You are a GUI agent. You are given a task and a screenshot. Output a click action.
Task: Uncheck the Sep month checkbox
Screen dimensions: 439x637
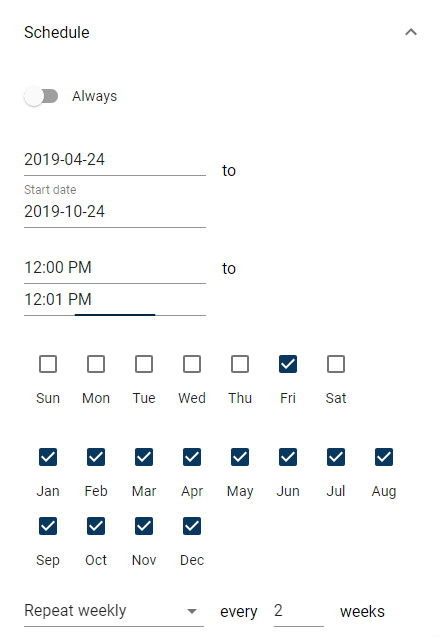point(48,526)
